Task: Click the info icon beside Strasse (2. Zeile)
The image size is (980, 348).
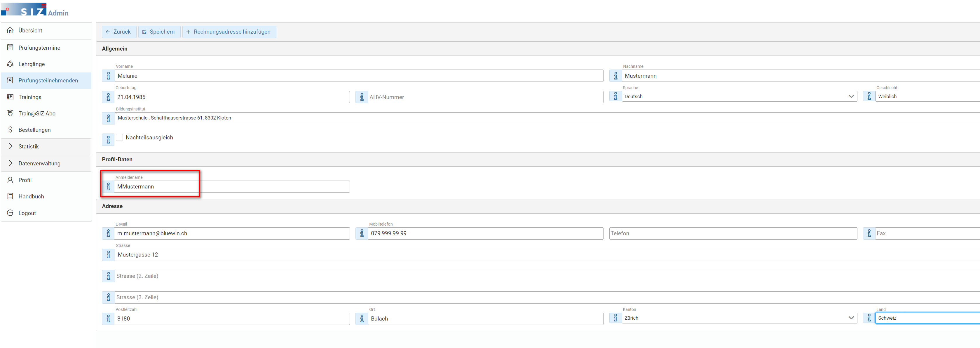Action: click(109, 276)
